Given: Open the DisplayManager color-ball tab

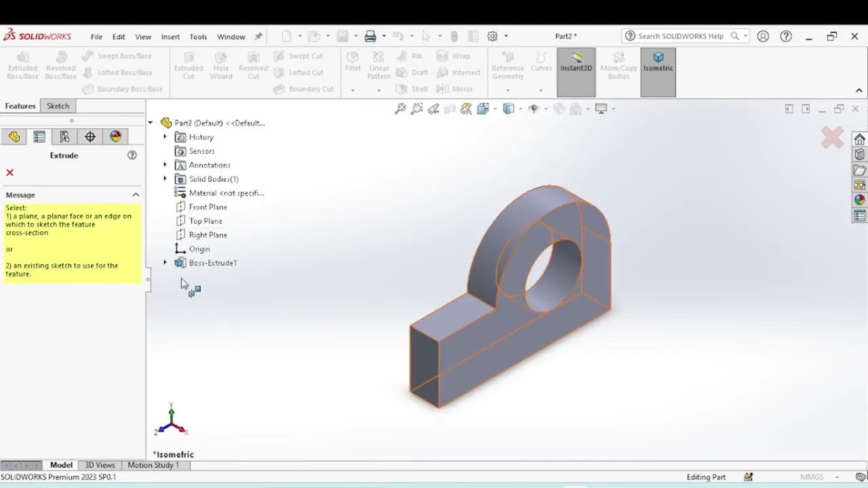Looking at the screenshot, I should click(115, 137).
